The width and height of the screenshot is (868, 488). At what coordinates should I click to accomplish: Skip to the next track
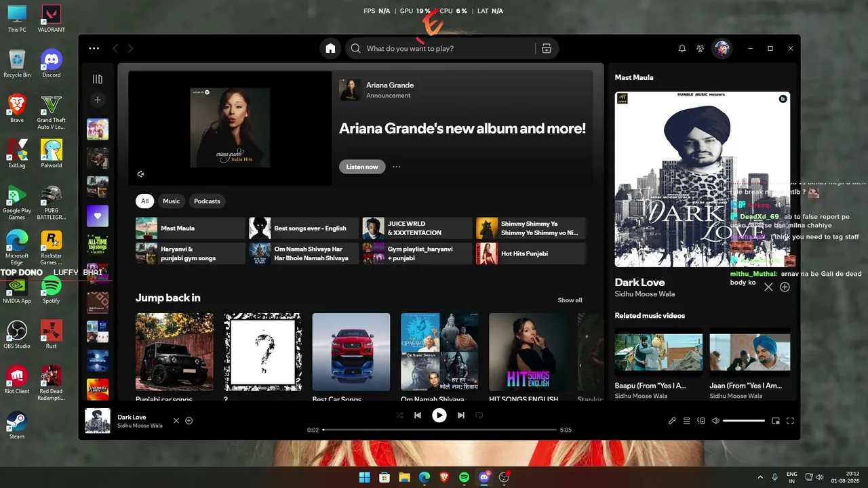coord(461,415)
